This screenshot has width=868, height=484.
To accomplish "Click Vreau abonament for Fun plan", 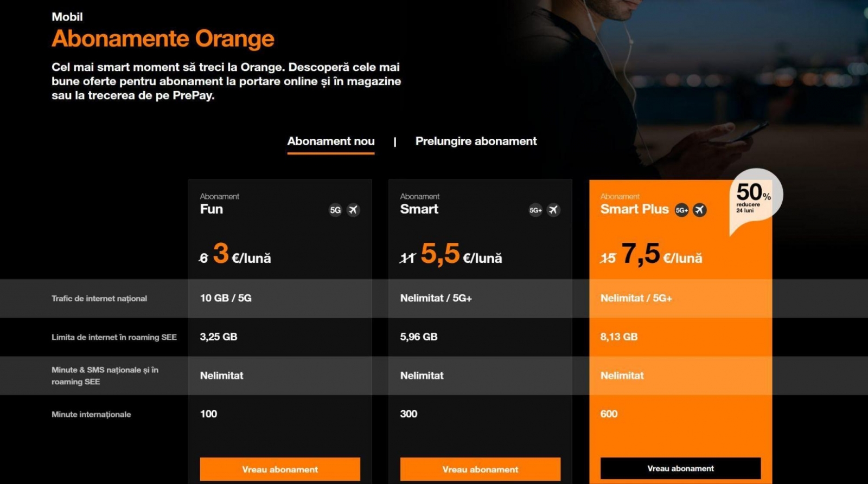I will (280, 469).
